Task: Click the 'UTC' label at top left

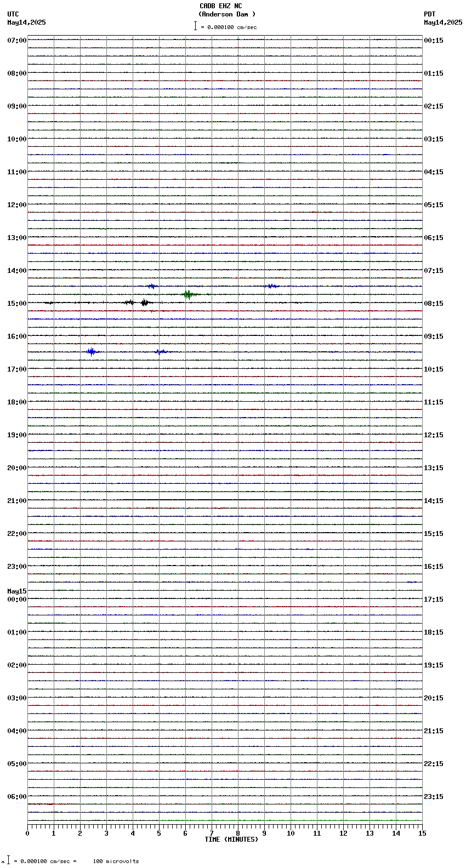Action: 13,14
